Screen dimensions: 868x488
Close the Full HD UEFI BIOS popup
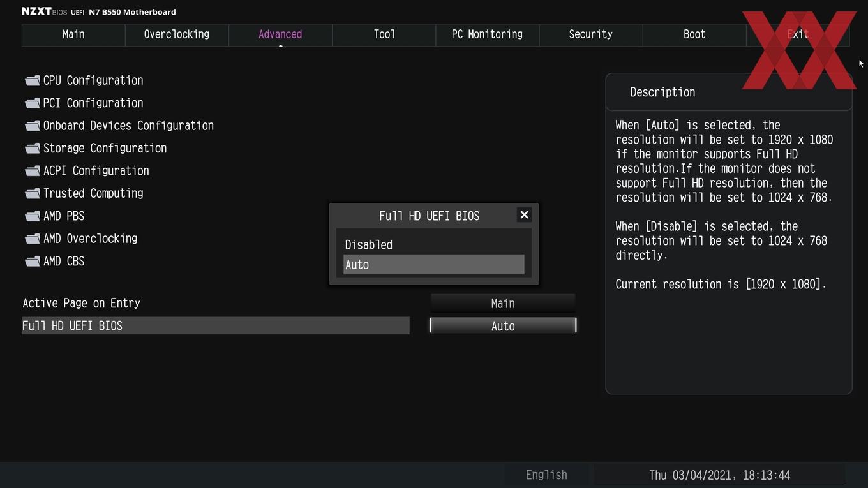pos(524,215)
